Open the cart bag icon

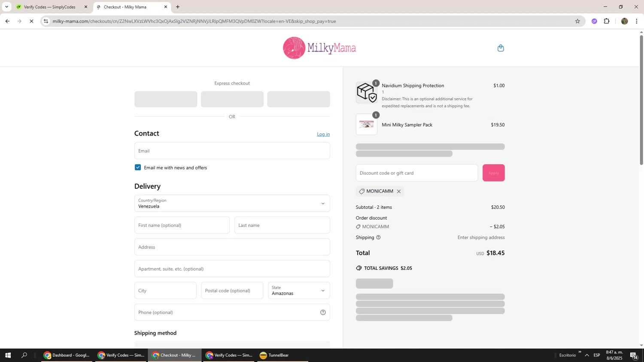(501, 48)
